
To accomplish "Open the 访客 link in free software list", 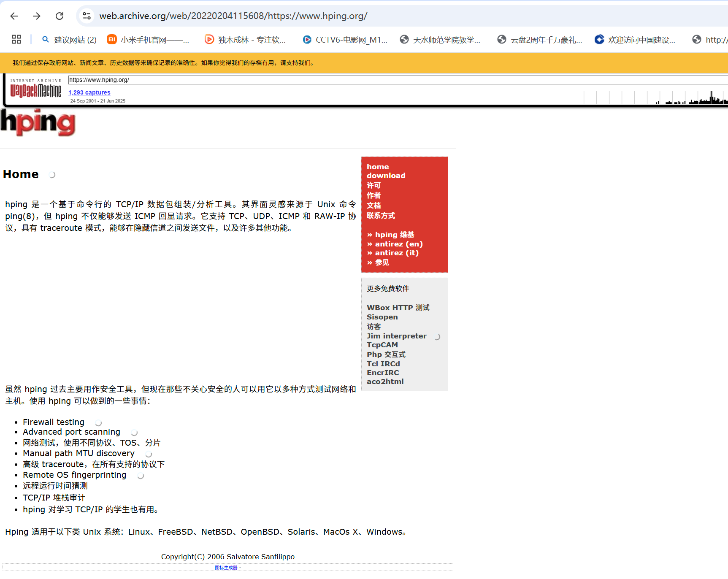I will point(373,327).
